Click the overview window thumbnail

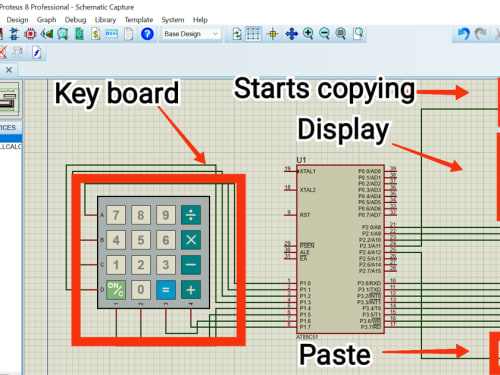coord(9,99)
